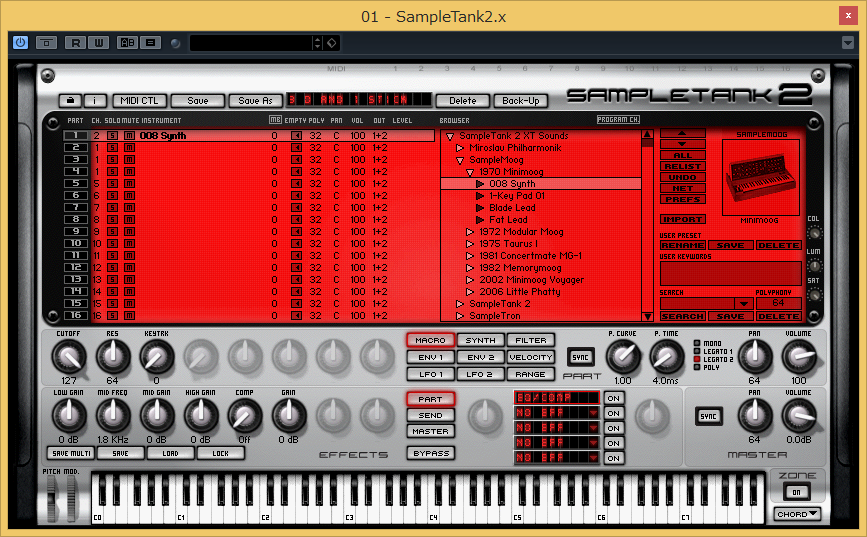This screenshot has height=537, width=867.
Task: Click the lock icon button
Action: click(x=70, y=101)
